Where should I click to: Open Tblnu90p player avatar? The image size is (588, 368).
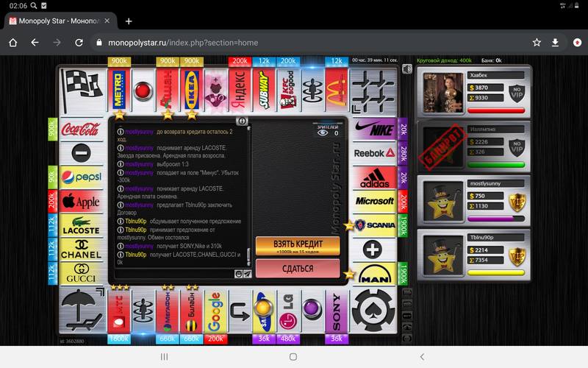tap(443, 255)
